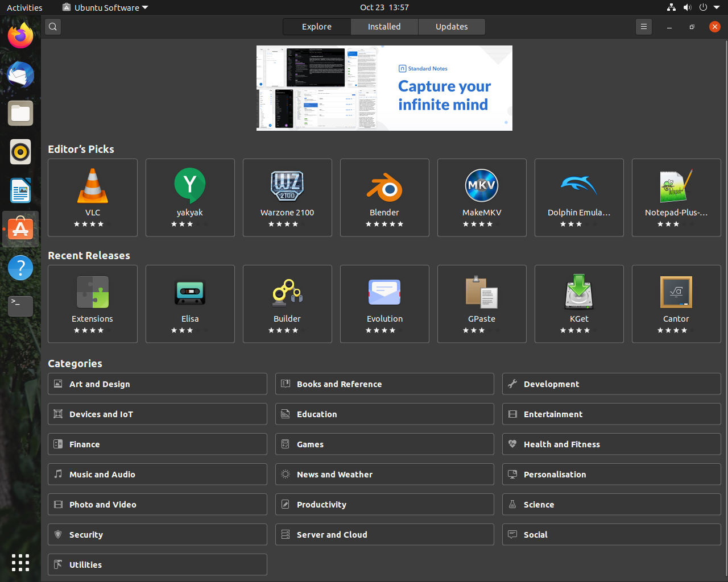Open the Music and Audio category
The width and height of the screenshot is (728, 582).
(158, 474)
